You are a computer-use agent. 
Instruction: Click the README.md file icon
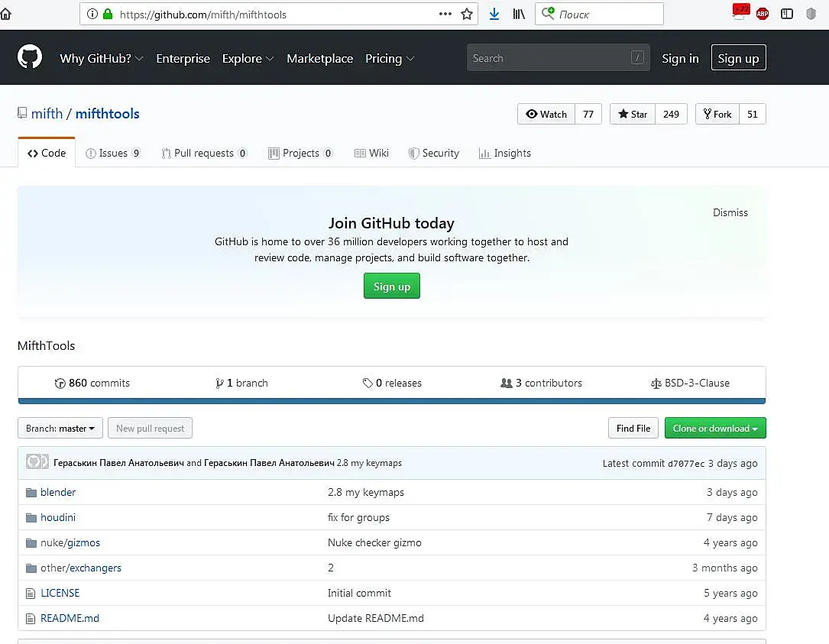31,619
